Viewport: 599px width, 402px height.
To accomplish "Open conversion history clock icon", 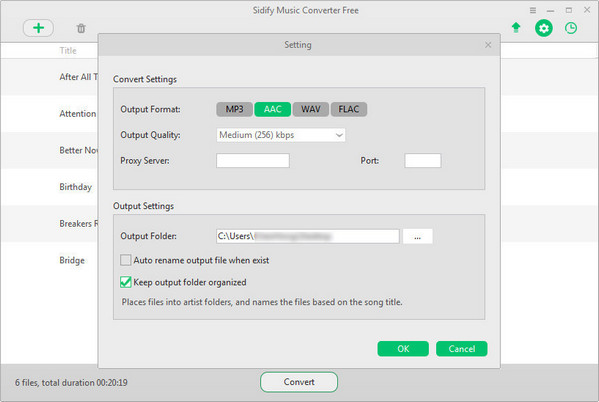I will pyautogui.click(x=571, y=28).
